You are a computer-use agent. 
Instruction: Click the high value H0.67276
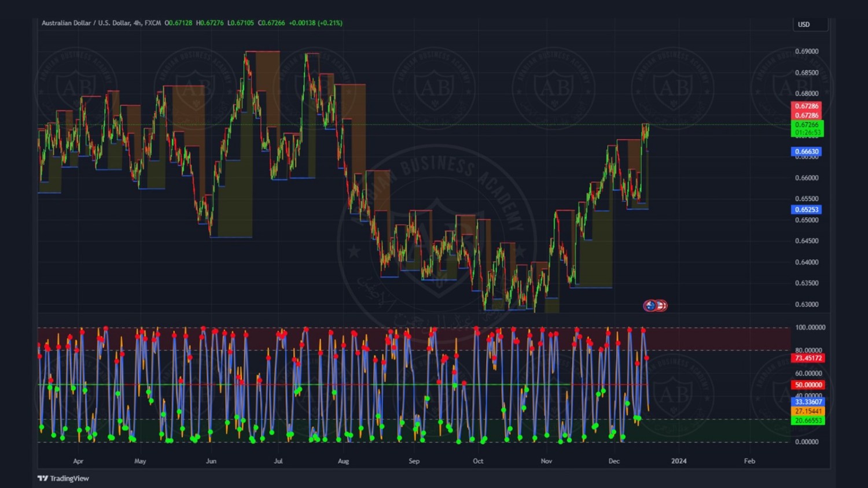[x=209, y=23]
